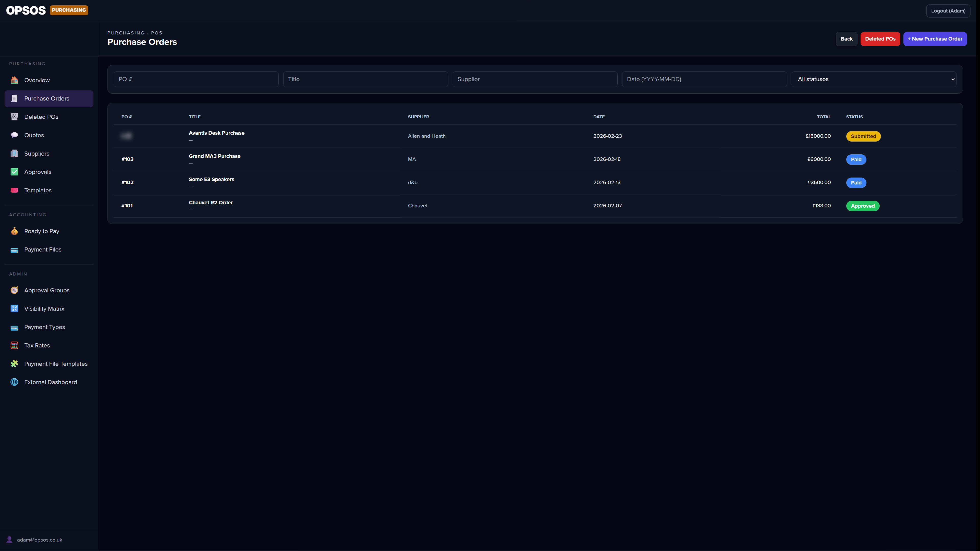The width and height of the screenshot is (980, 551).
Task: Click the Visibility Matrix numbers icon
Action: 15,309
